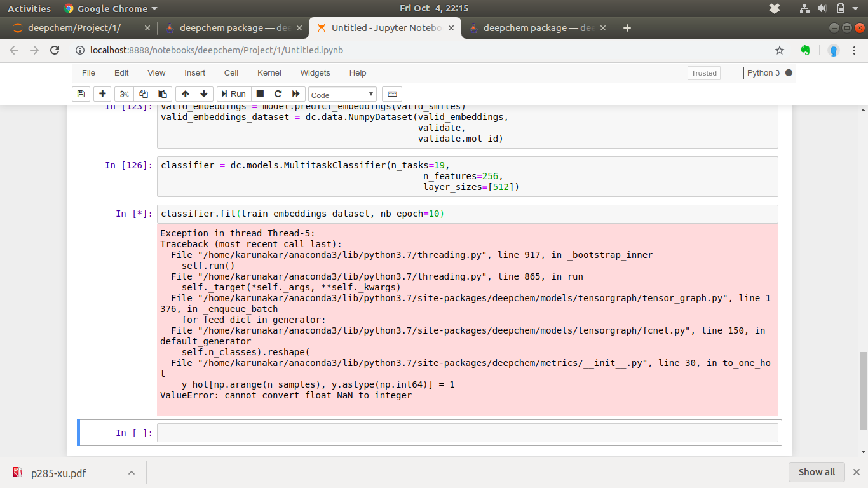Viewport: 868px width, 488px height.
Task: Click the Run button in the toolbar
Action: coord(233,93)
